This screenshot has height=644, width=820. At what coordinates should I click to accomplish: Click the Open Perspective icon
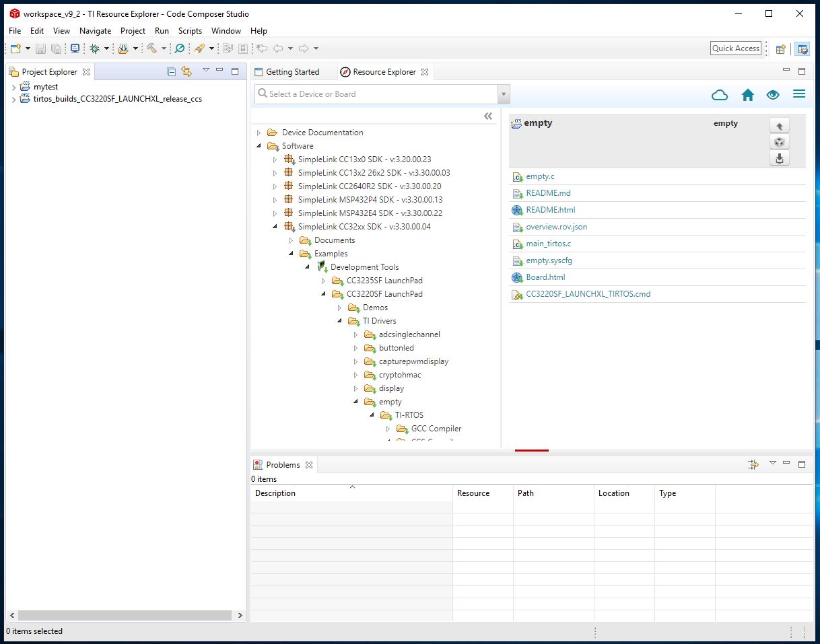tap(781, 48)
